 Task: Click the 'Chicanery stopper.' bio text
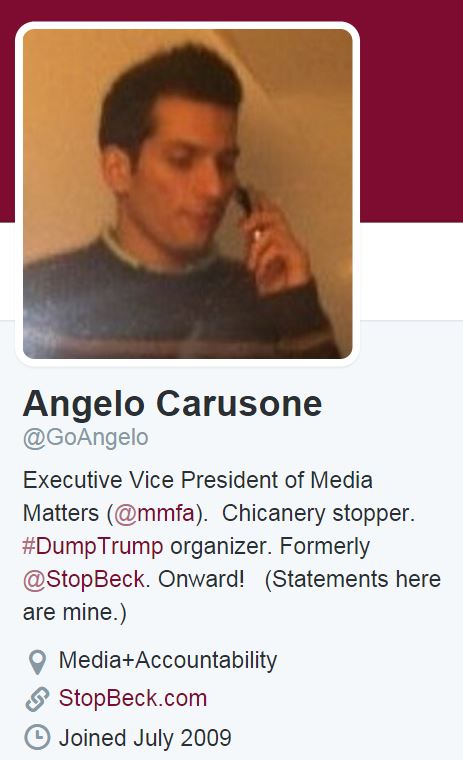point(319,513)
